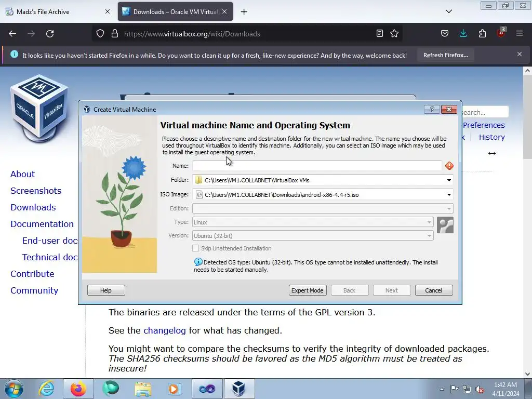Image resolution: width=532 pixels, height=399 pixels.
Task: Click the uBlock extension icon
Action: click(x=501, y=33)
